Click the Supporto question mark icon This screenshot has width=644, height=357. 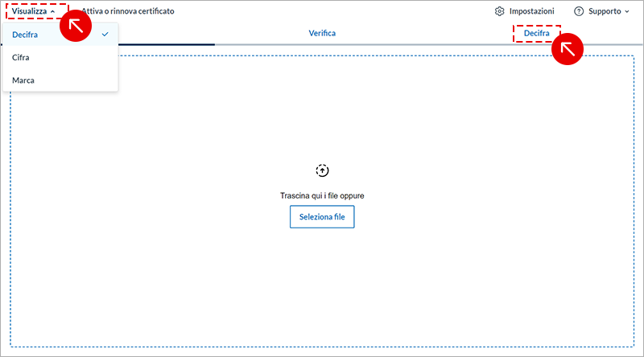pos(578,11)
